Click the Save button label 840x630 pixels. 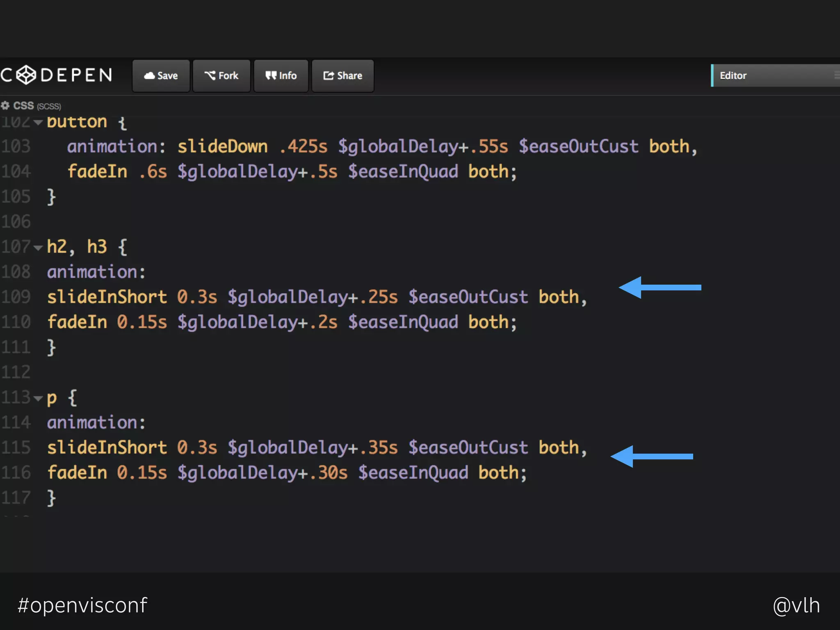(167, 76)
